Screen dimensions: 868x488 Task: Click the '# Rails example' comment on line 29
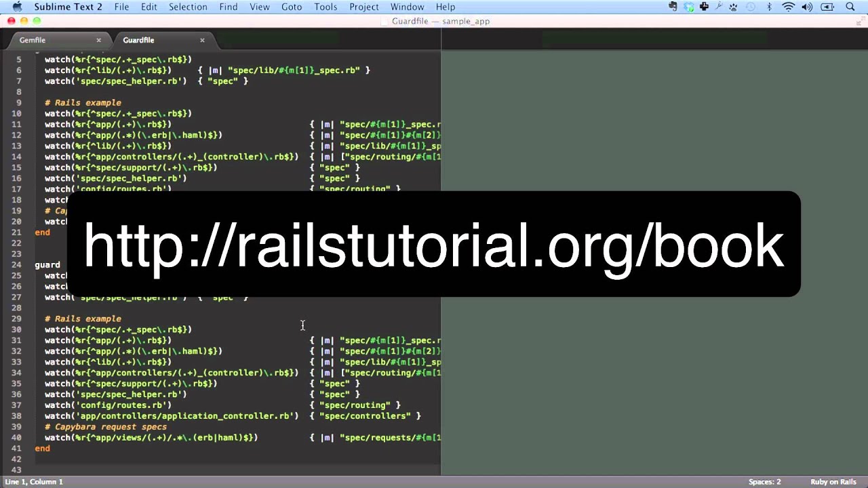point(83,319)
